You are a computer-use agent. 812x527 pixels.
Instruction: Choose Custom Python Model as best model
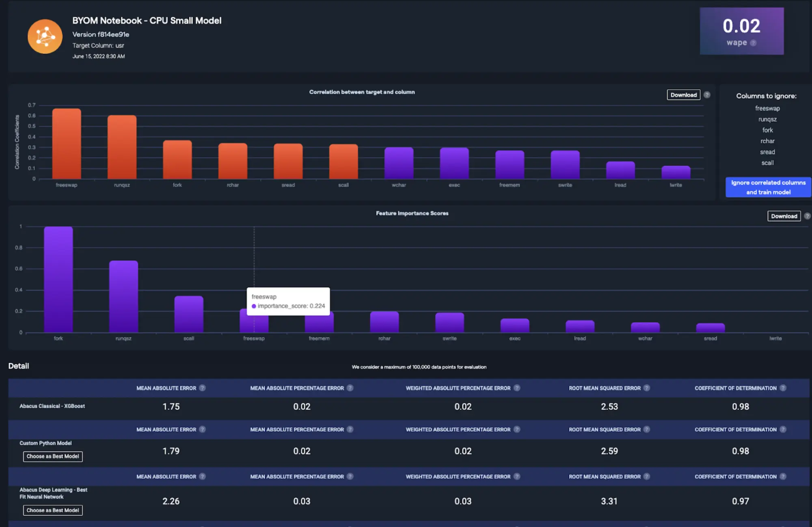coord(53,456)
